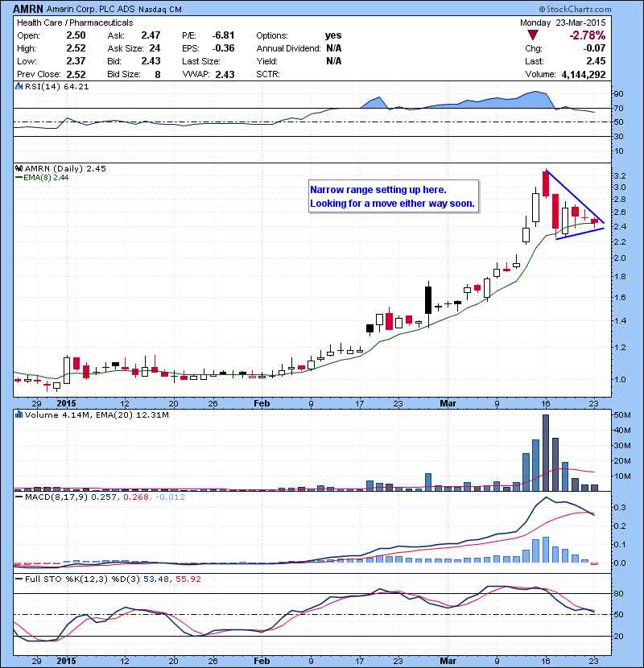Click the 0.3 level on MACD axis
Viewport: 644px width, 668px height.
[x=620, y=507]
